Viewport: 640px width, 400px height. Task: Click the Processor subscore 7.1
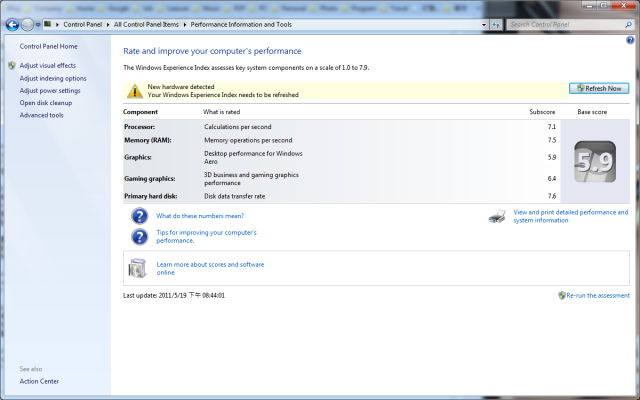tap(552, 127)
